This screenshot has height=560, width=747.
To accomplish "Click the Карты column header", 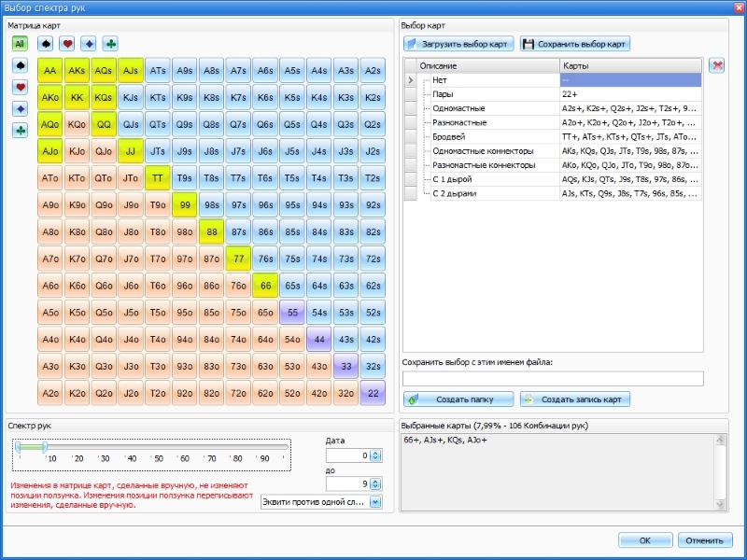I will pos(631,65).
